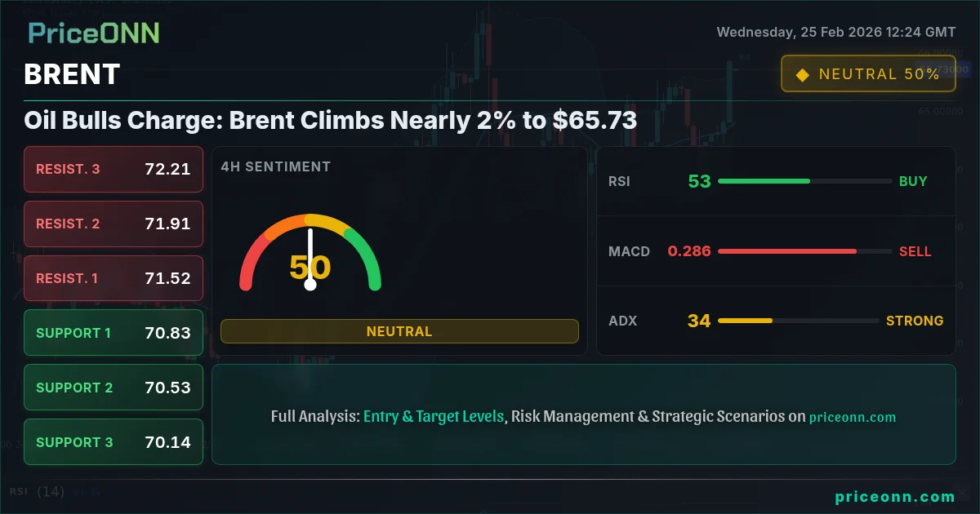980x514 pixels.
Task: Click the MACD progress bar
Action: (x=804, y=251)
